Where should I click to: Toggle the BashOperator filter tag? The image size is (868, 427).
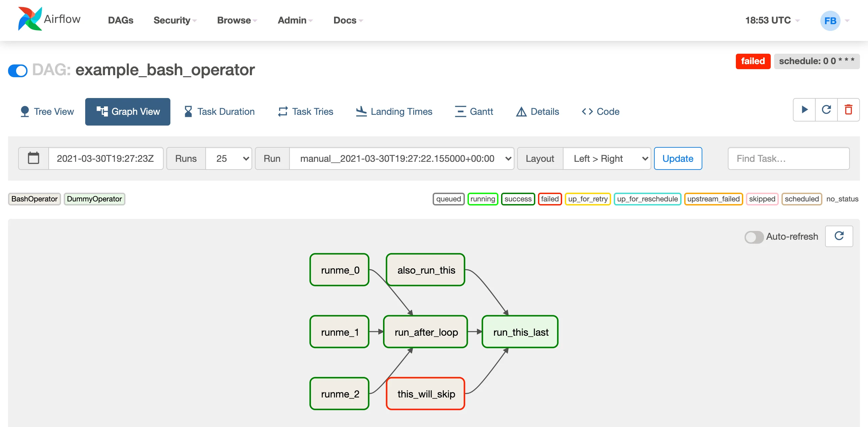click(x=35, y=198)
